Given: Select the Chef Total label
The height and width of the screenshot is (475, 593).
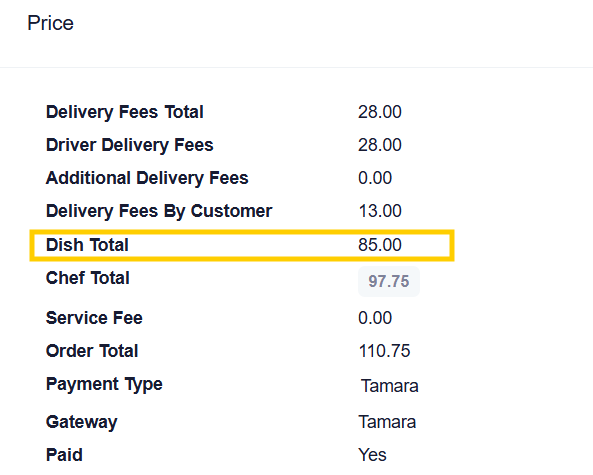Looking at the screenshot, I should click(87, 278).
